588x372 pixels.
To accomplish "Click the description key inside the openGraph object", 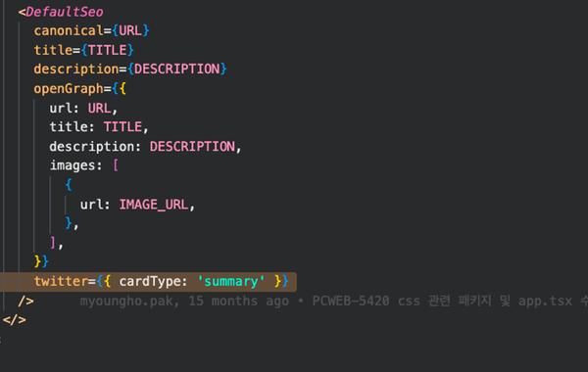I will coord(92,147).
